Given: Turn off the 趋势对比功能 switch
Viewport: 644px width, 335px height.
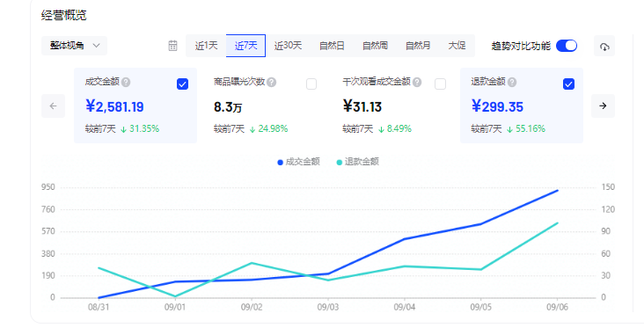Looking at the screenshot, I should pyautogui.click(x=567, y=46).
